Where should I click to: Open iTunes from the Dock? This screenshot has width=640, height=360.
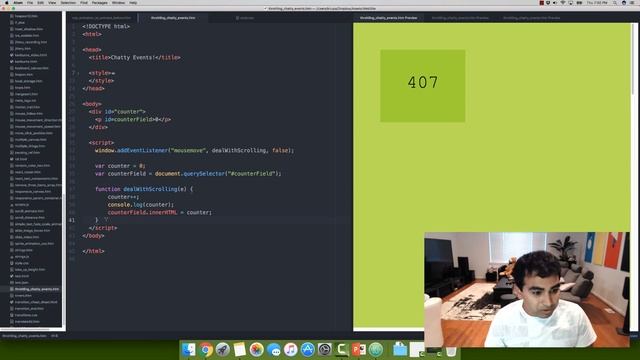[291, 349]
